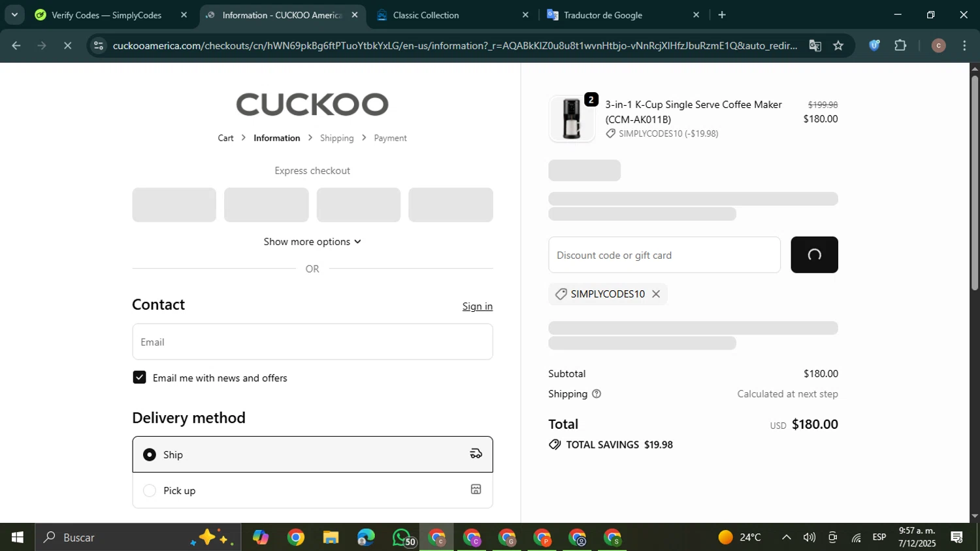This screenshot has height=551, width=980.
Task: Bookmark this page with star icon
Action: point(838,46)
